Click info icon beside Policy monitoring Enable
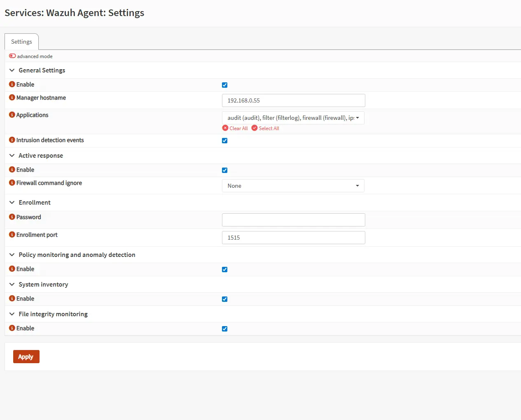The image size is (521, 420). point(12,269)
